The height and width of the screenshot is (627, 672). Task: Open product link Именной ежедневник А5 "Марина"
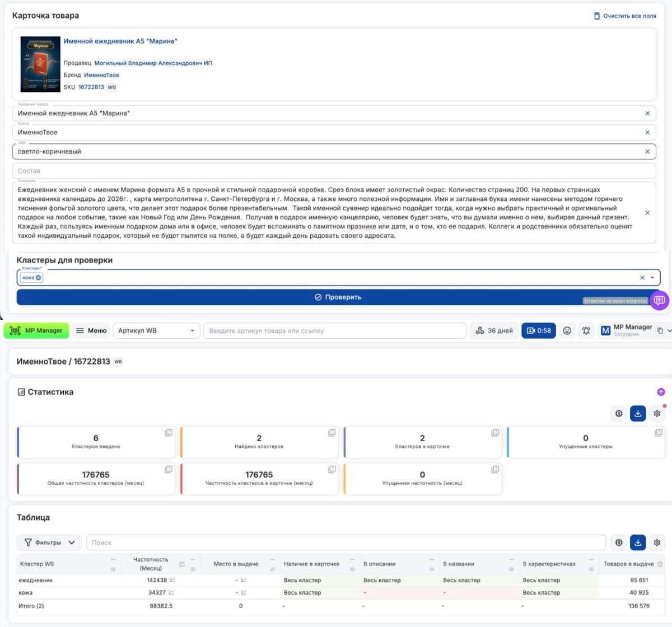(x=120, y=41)
